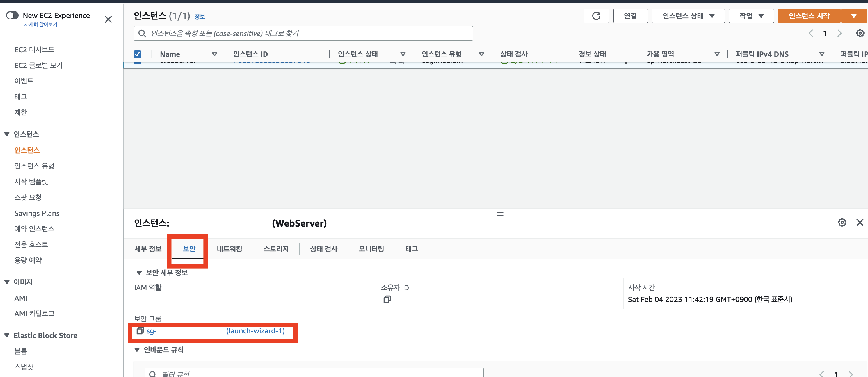Go to next page of instances
Screen dimensions: 868x377
[x=839, y=33]
